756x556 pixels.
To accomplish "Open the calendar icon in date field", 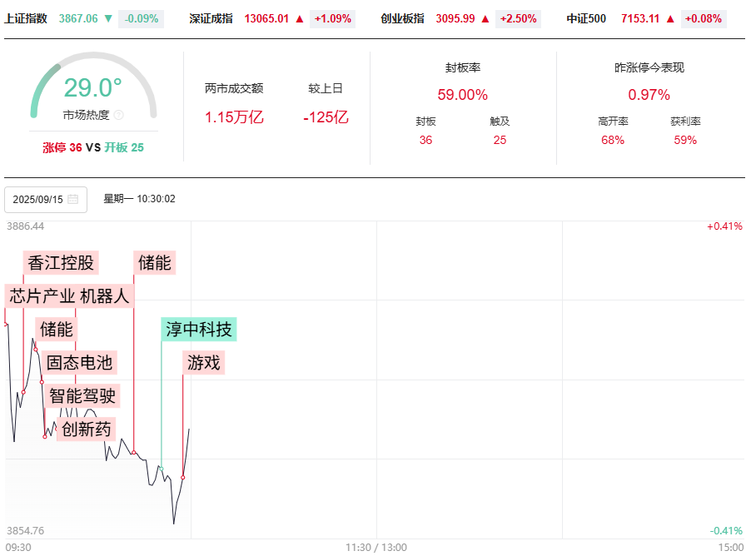I will pos(73,200).
